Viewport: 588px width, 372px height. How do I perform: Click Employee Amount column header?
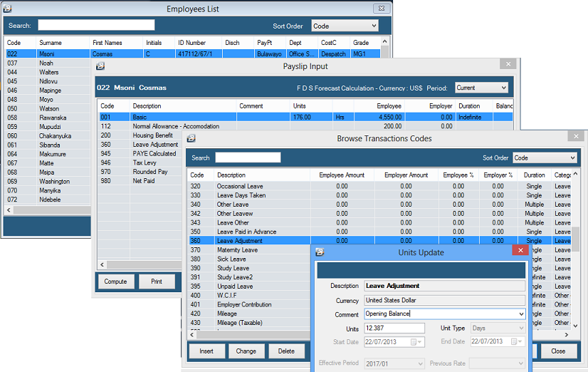[342, 175]
